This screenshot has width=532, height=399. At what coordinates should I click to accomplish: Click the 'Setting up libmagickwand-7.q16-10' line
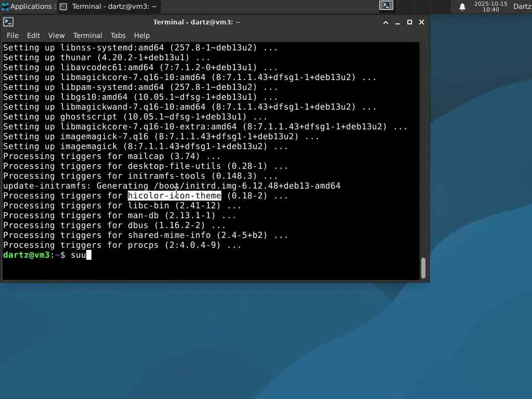click(x=190, y=107)
